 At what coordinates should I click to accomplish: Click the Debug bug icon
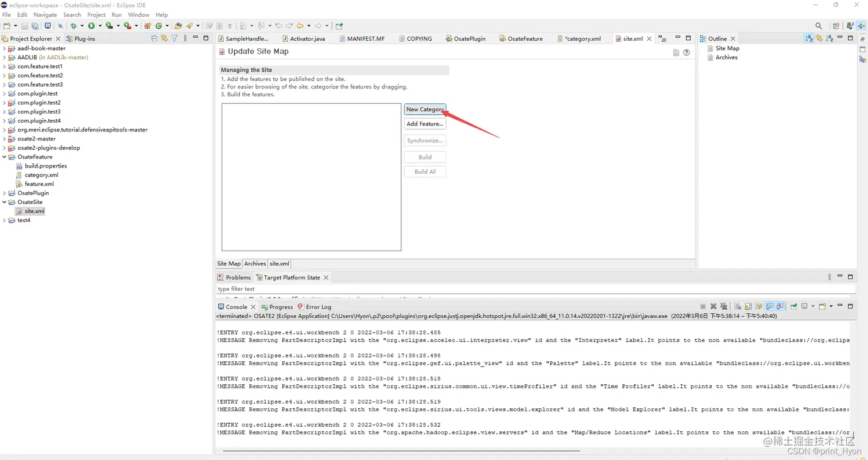[x=73, y=26]
